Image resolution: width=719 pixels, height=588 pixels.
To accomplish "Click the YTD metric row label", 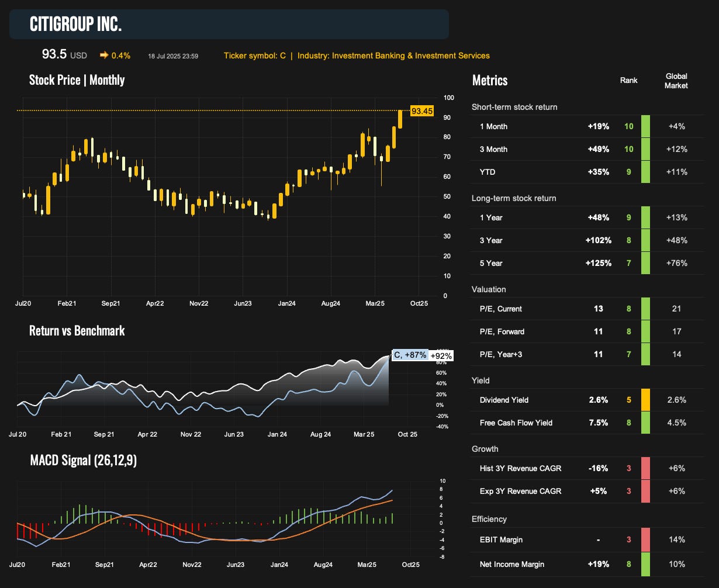I will coord(488,172).
